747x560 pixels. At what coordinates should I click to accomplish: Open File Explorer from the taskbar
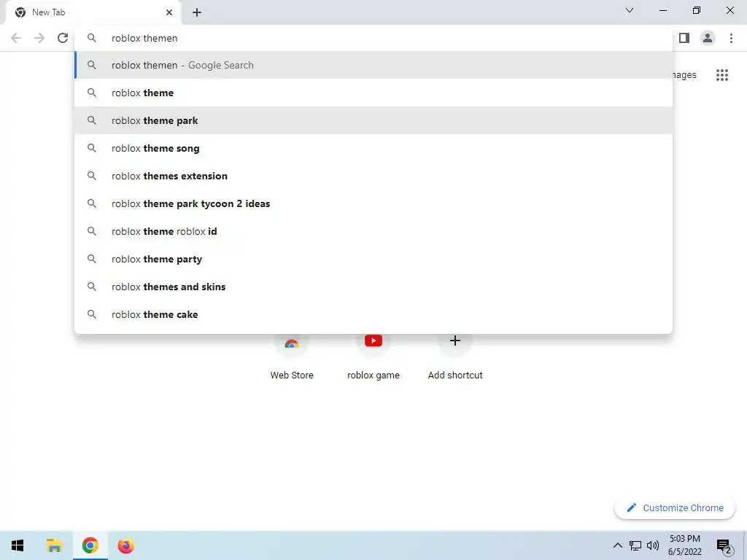pos(54,545)
